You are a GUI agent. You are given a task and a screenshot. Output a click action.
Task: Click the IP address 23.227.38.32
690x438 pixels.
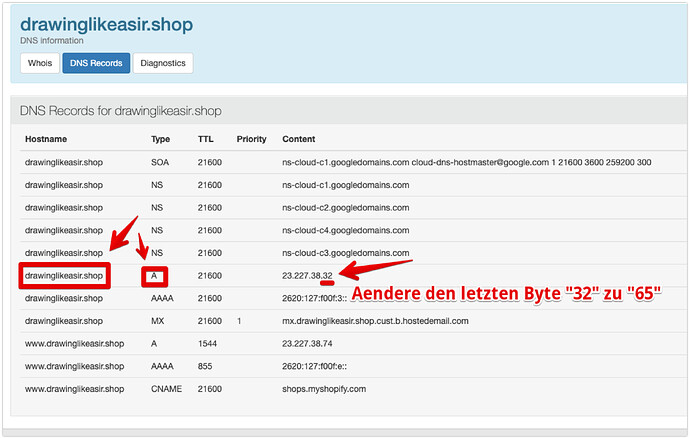307,276
